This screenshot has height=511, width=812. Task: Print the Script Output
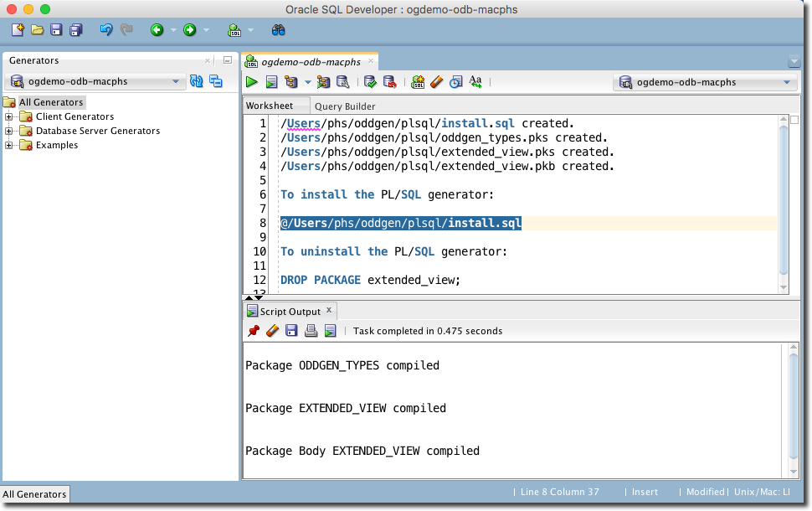pos(311,331)
